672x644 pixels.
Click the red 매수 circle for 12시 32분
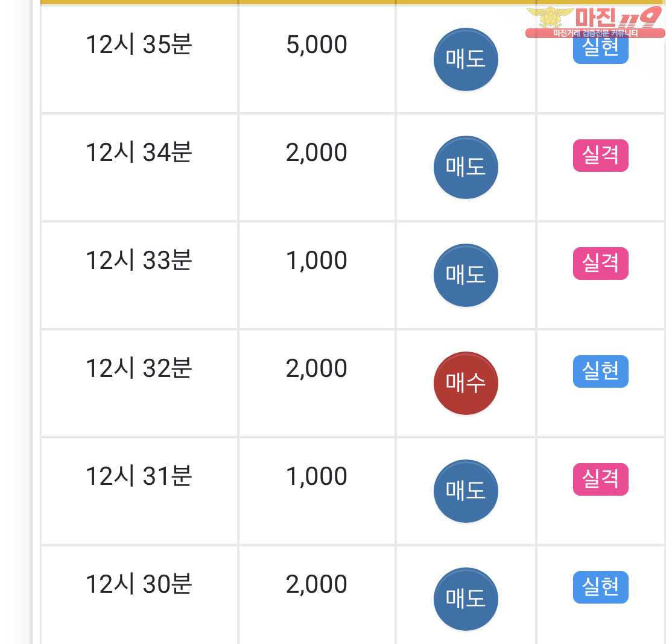pyautogui.click(x=466, y=383)
